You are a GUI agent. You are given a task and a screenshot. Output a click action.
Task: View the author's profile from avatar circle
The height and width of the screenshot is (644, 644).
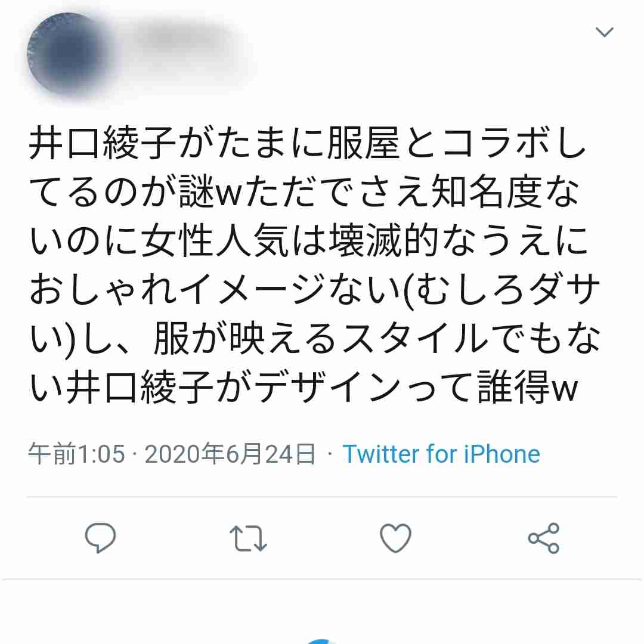(67, 54)
